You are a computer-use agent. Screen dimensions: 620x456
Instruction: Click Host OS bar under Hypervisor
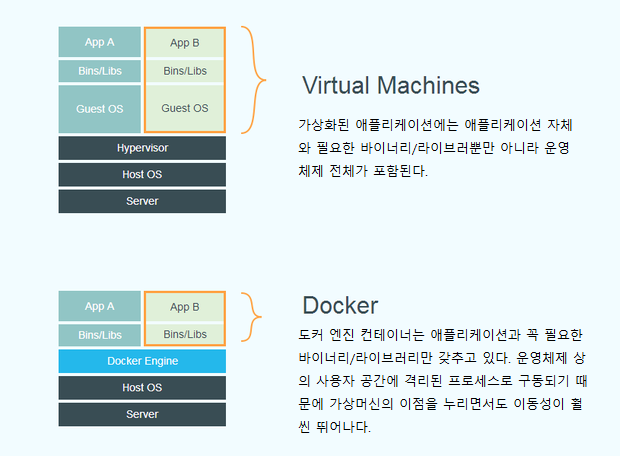(x=142, y=174)
